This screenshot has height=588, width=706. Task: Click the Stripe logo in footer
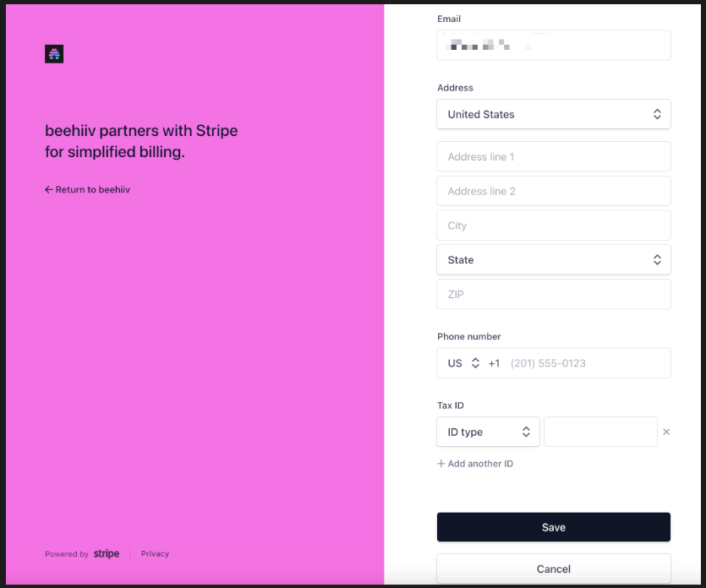107,554
